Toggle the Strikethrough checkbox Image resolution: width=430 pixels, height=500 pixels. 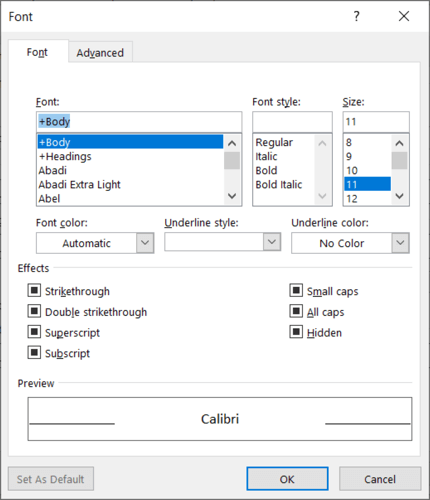tap(34, 290)
